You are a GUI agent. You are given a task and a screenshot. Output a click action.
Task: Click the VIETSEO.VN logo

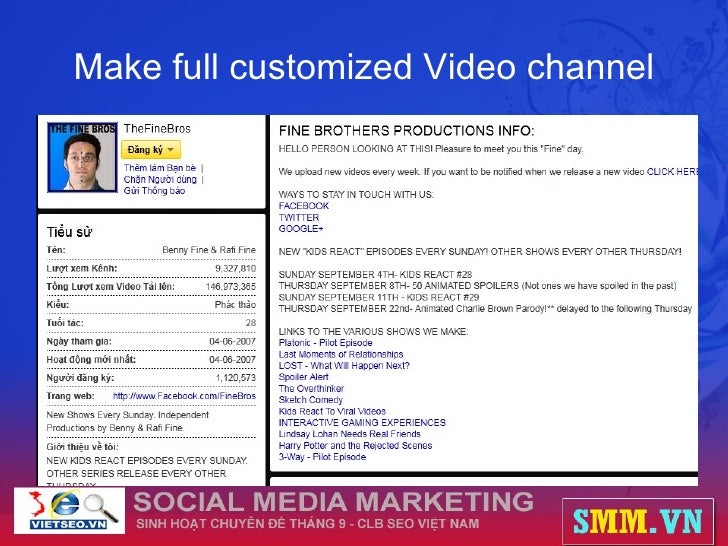69,510
